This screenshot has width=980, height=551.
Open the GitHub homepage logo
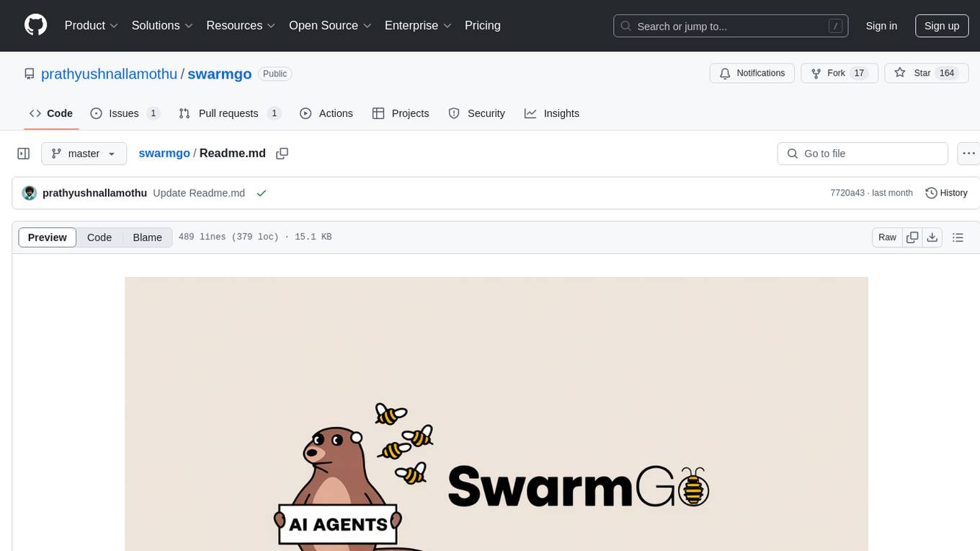(x=35, y=25)
